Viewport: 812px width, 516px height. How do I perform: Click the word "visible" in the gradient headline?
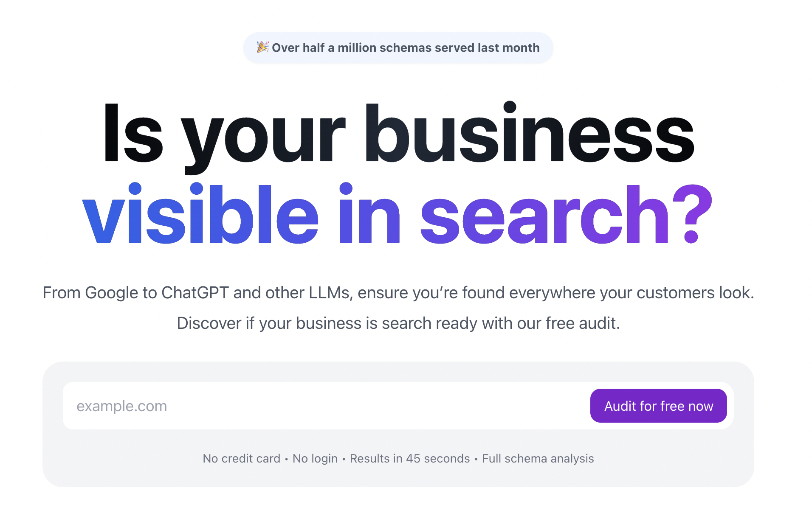pyautogui.click(x=200, y=214)
